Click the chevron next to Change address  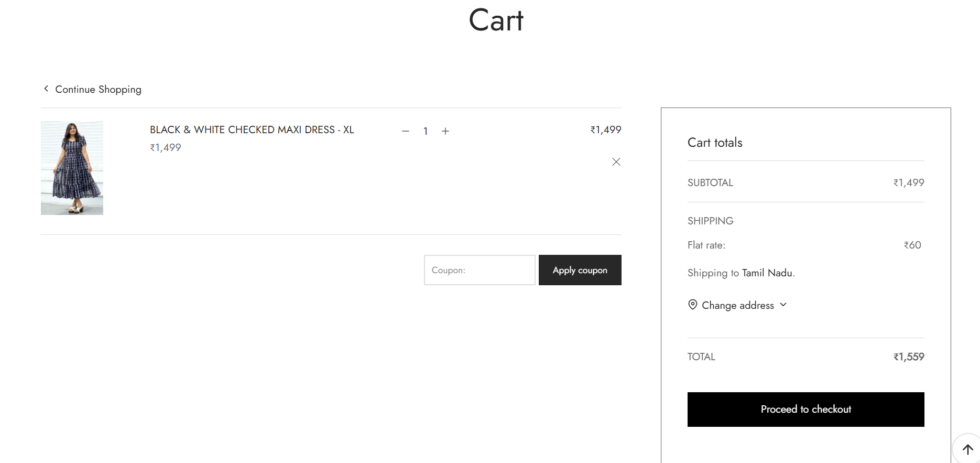[x=783, y=305]
